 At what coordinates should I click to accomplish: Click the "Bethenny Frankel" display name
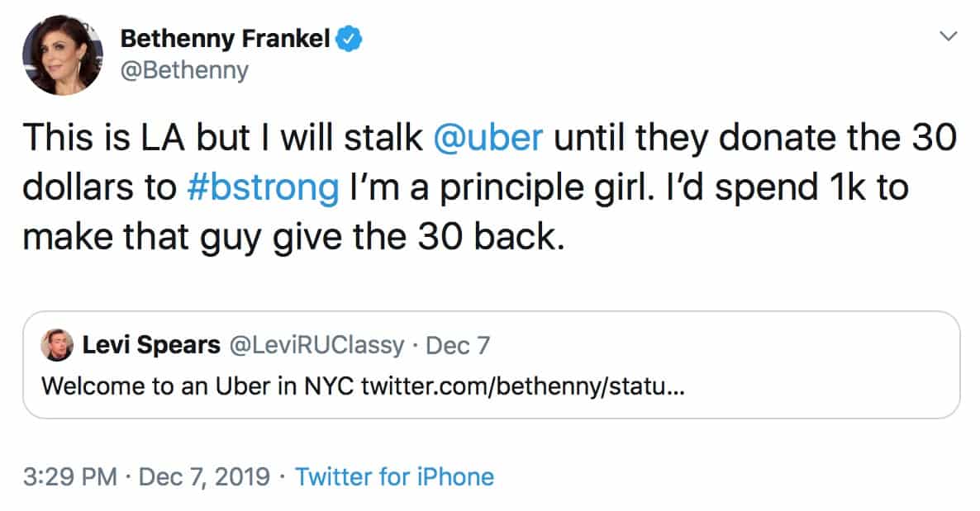[x=226, y=38]
